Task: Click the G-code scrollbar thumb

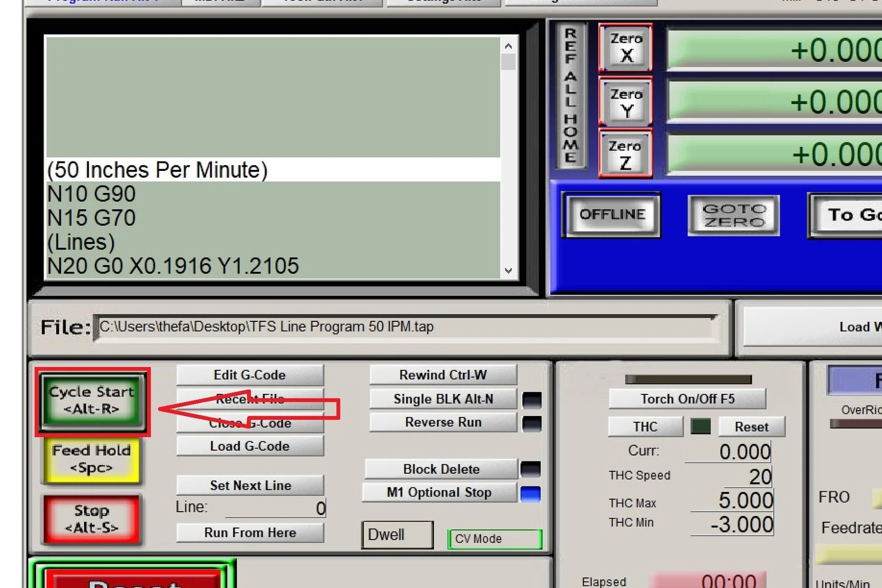Action: (508, 62)
